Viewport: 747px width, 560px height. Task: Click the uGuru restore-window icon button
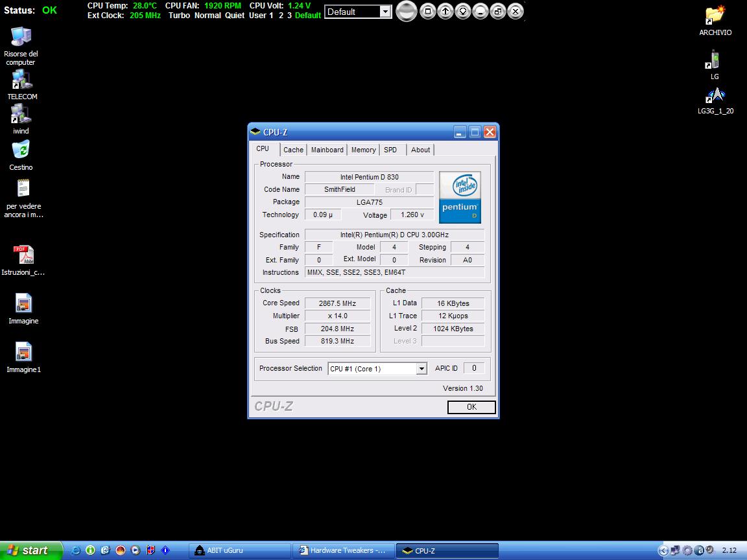pyautogui.click(x=498, y=11)
